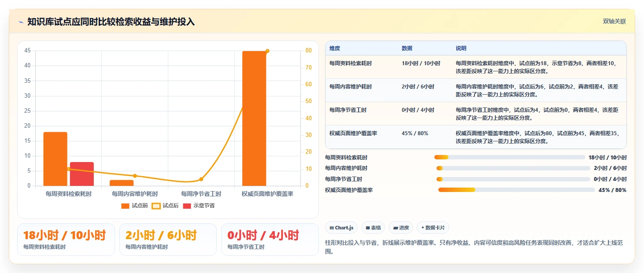Click the 数据 column header
The height and width of the screenshot is (273, 644).
pos(407,48)
